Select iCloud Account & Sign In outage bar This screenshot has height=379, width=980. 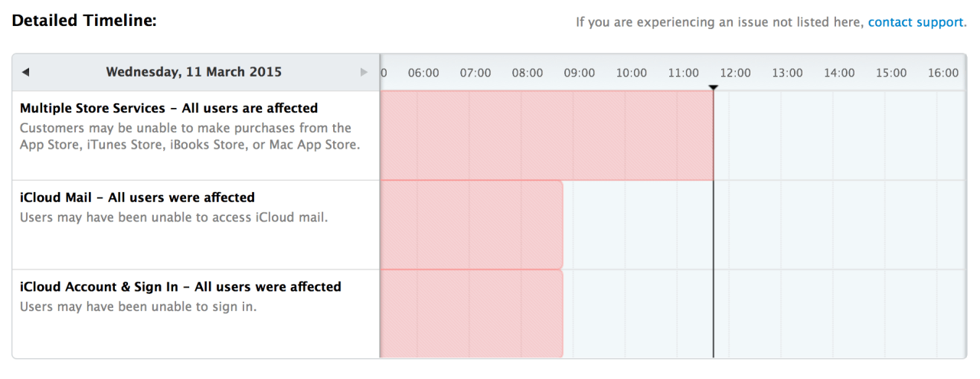point(472,314)
